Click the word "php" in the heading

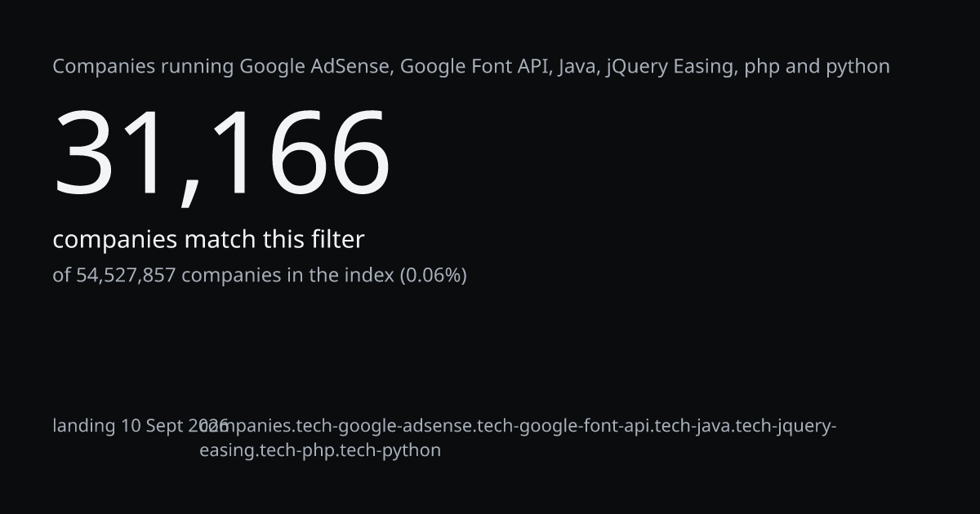762,69
